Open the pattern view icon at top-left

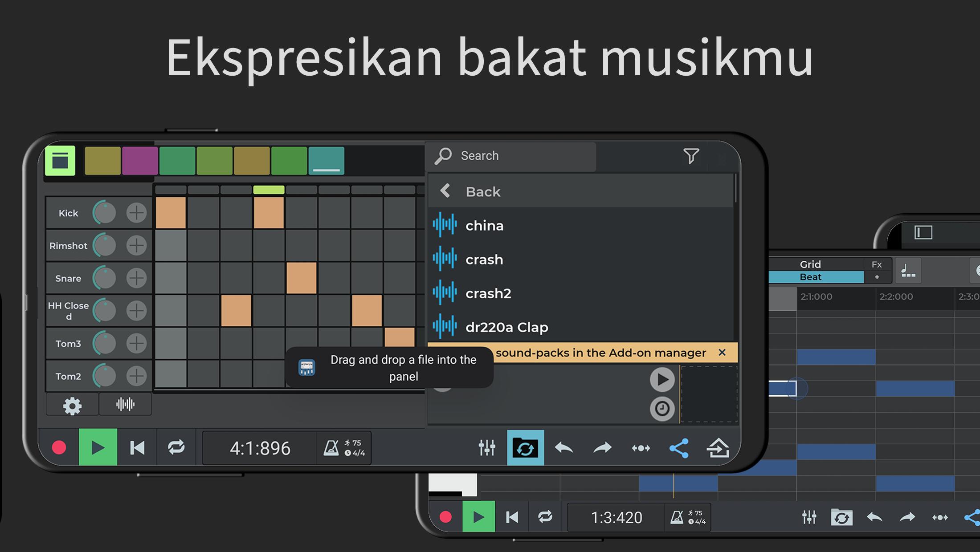(60, 161)
